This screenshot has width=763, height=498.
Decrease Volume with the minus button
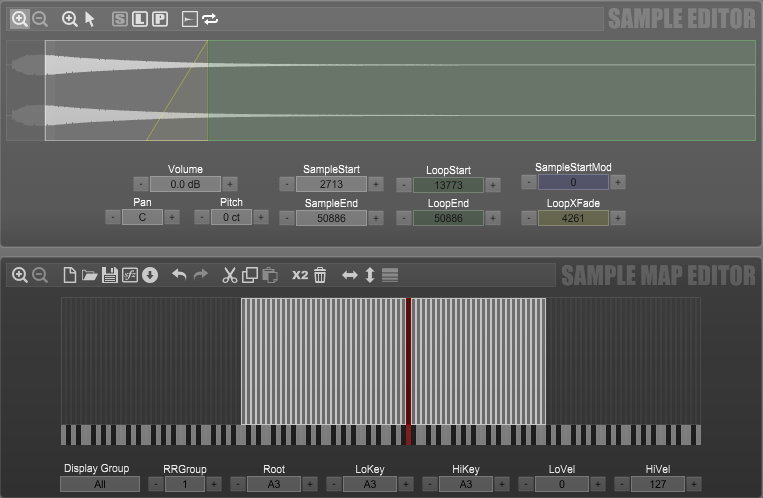click(x=141, y=184)
